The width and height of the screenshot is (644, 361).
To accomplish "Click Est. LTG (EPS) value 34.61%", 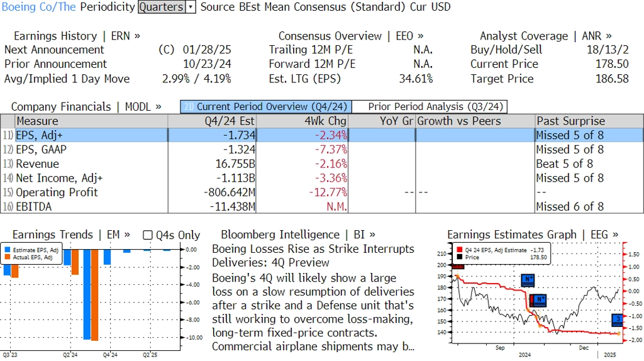I will pyautogui.click(x=416, y=79).
